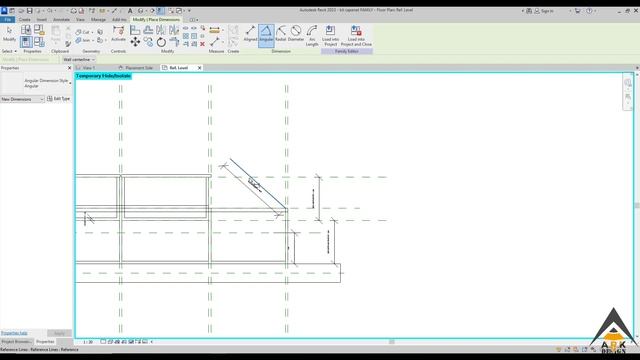Click the Text 'A' icon in quick access toolbar
The width and height of the screenshot is (640, 360).
pos(130,11)
